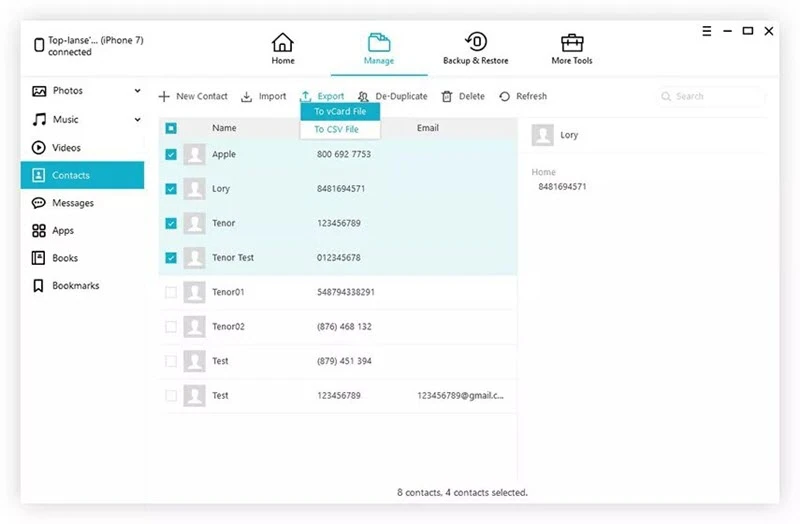Click Tenor01 contact avatar

pyautogui.click(x=194, y=292)
